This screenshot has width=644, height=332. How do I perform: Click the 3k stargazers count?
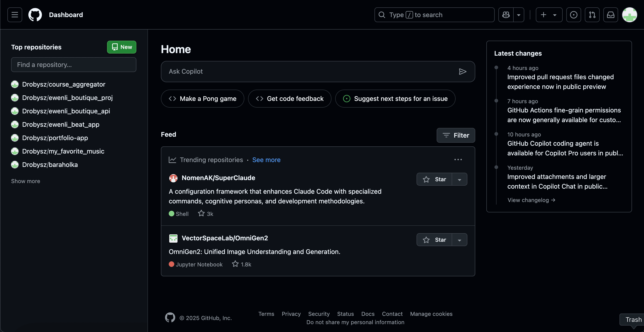coord(205,214)
